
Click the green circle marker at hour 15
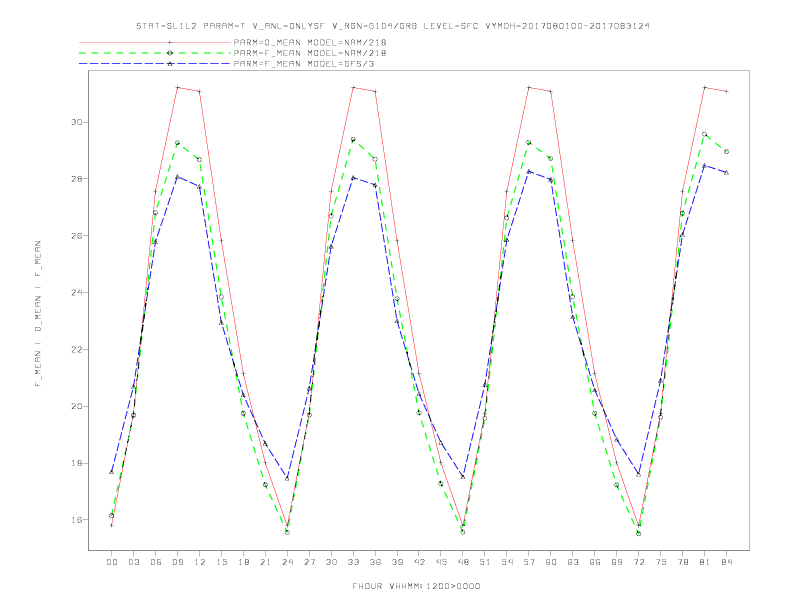[221, 297]
